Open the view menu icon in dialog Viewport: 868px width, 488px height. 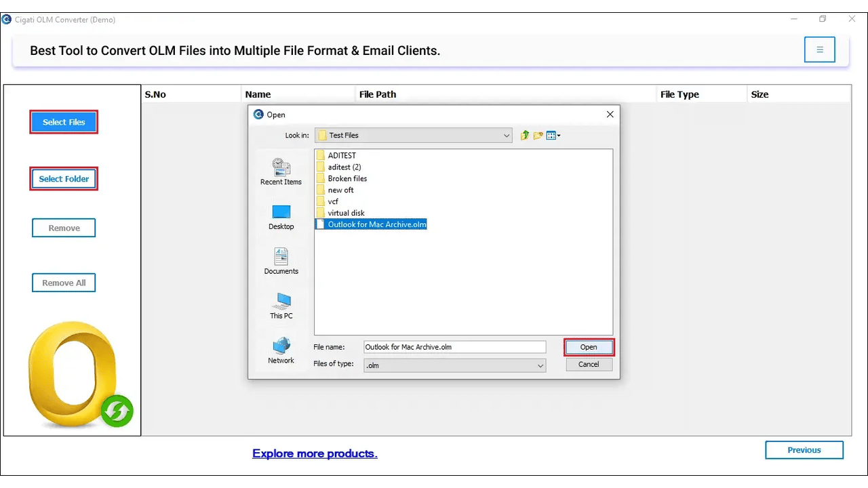(553, 136)
